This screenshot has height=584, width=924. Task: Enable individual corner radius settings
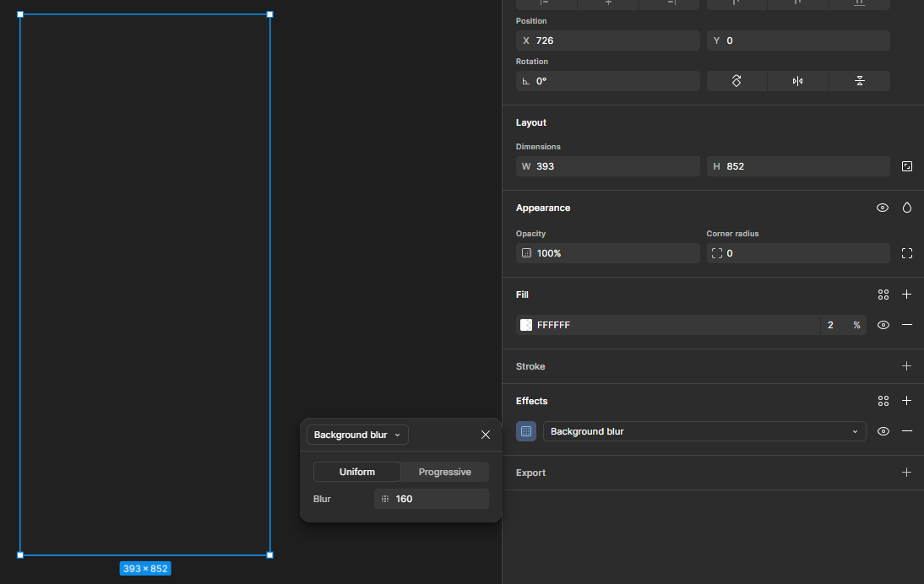pyautogui.click(x=907, y=253)
